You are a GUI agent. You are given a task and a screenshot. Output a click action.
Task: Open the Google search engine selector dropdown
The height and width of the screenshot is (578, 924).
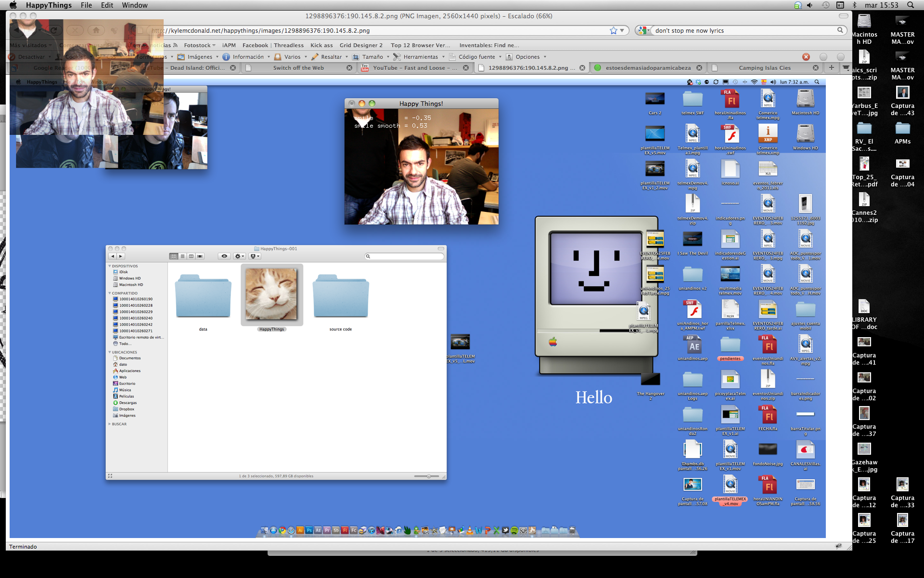pyautogui.click(x=643, y=30)
